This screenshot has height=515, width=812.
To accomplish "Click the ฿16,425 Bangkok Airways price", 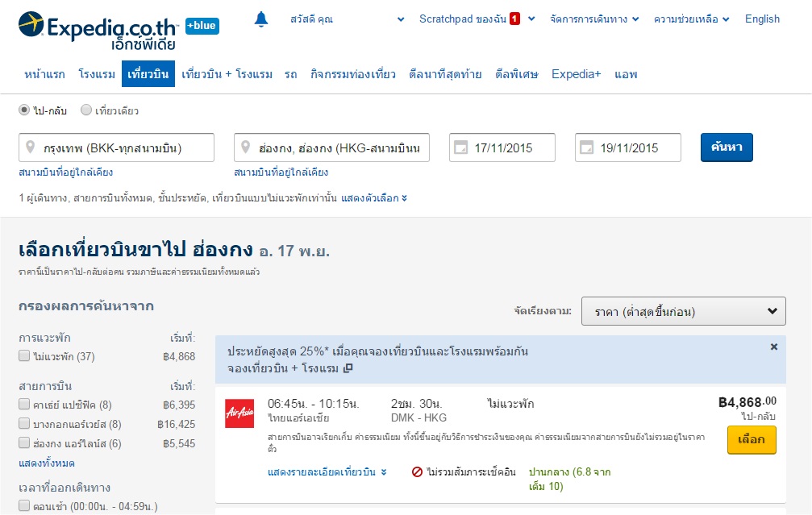I will (x=177, y=424).
